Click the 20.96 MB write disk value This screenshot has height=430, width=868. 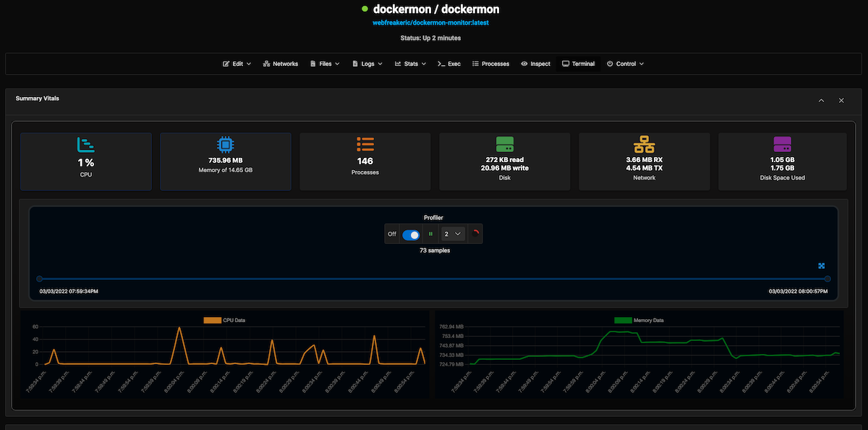tap(505, 168)
